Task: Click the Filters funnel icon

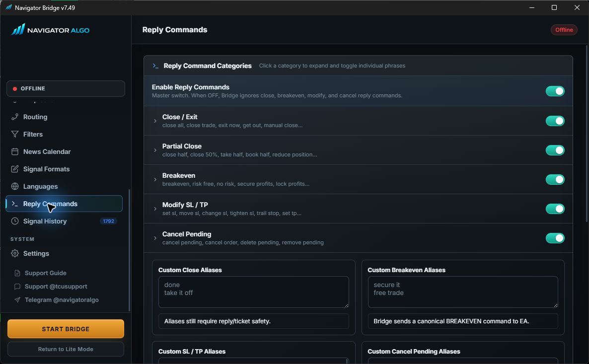Action: (x=14, y=134)
